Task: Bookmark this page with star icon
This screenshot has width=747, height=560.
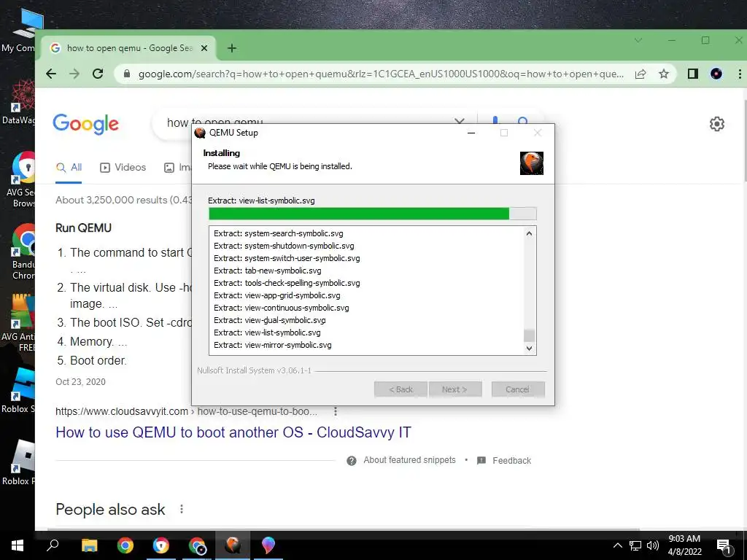Action: (664, 74)
